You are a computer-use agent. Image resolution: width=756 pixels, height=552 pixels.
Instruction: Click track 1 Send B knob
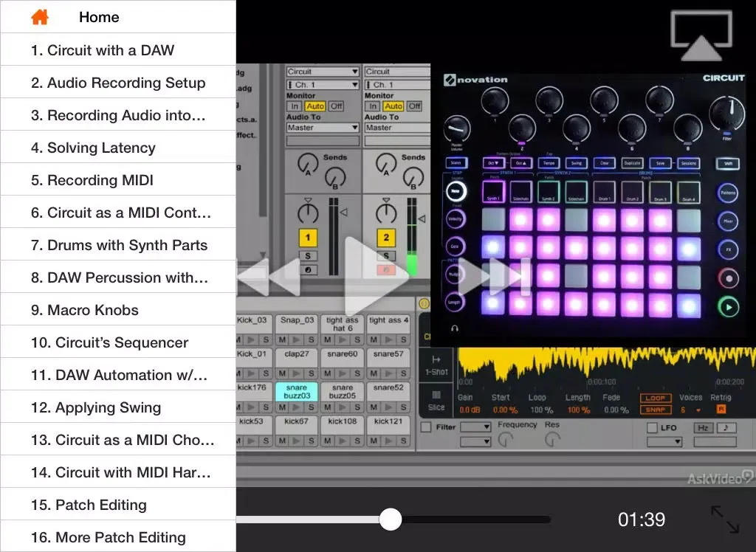tap(336, 177)
